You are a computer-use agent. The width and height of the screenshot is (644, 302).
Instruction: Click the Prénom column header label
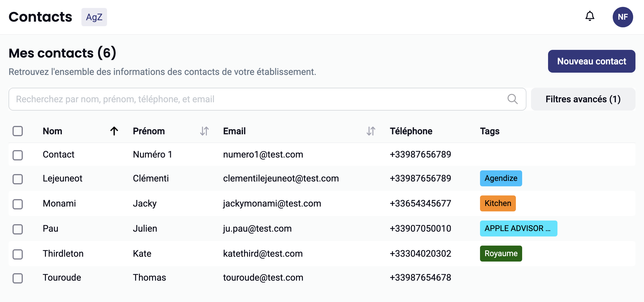[x=149, y=131]
